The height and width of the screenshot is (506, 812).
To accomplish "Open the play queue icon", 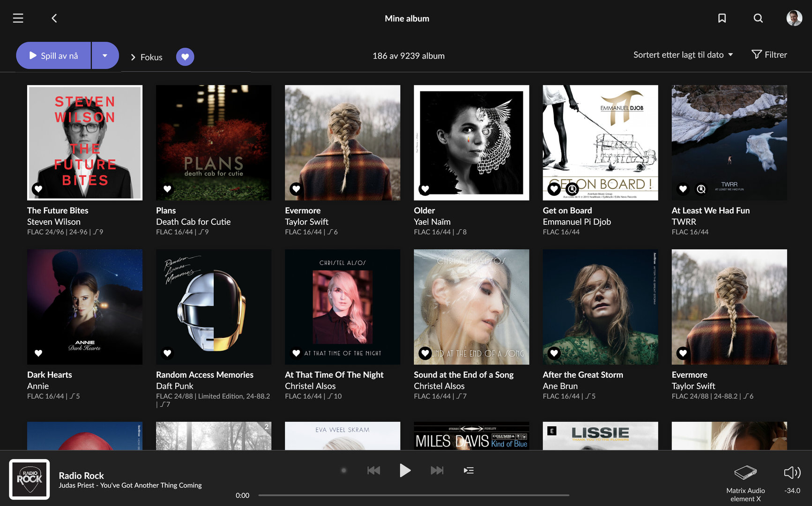I will (x=469, y=470).
